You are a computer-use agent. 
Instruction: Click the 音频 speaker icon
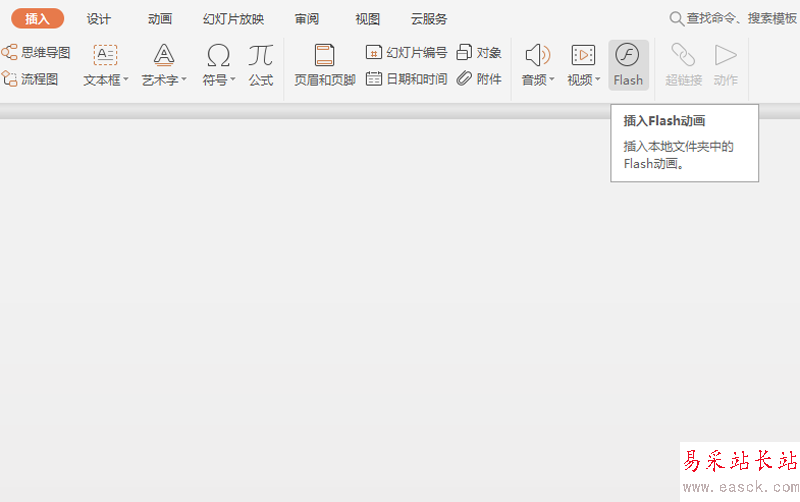coord(538,55)
